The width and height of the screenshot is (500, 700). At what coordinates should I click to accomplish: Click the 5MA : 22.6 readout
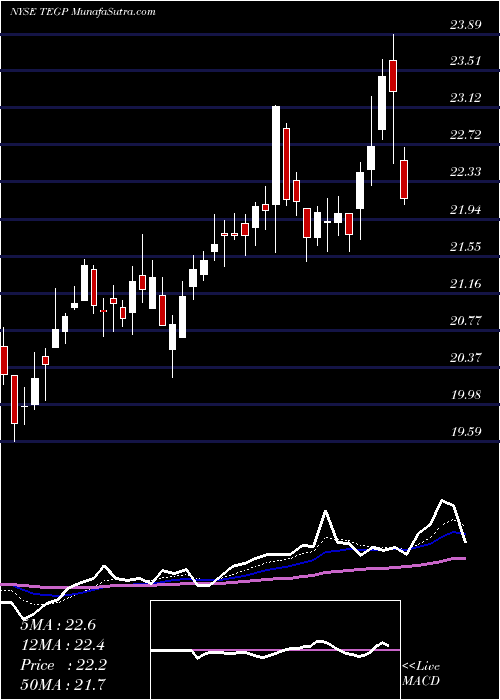tap(58, 625)
